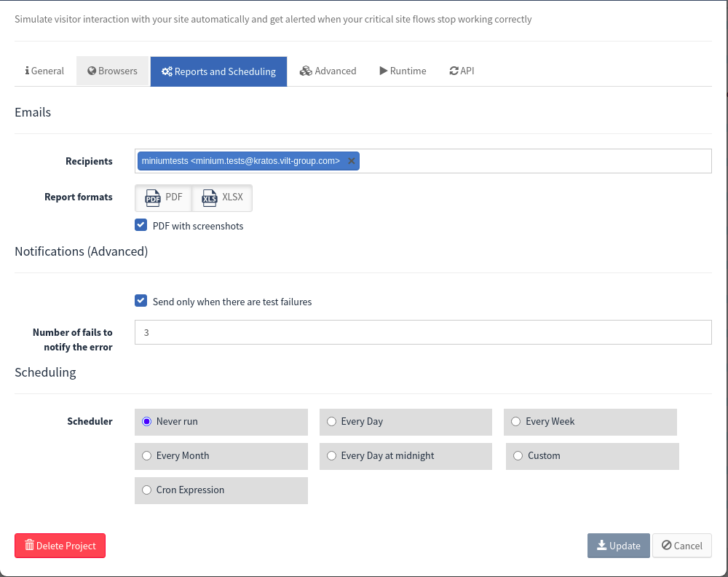Select the Never run scheduler option

click(221, 422)
